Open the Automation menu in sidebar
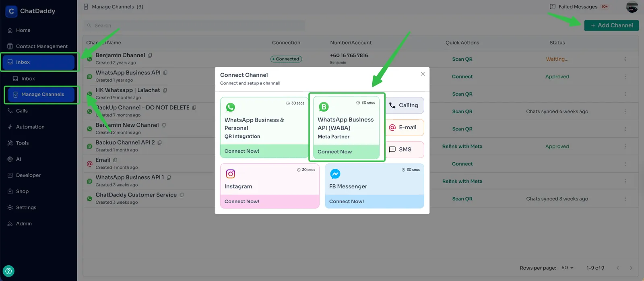The height and width of the screenshot is (281, 644). click(30, 127)
